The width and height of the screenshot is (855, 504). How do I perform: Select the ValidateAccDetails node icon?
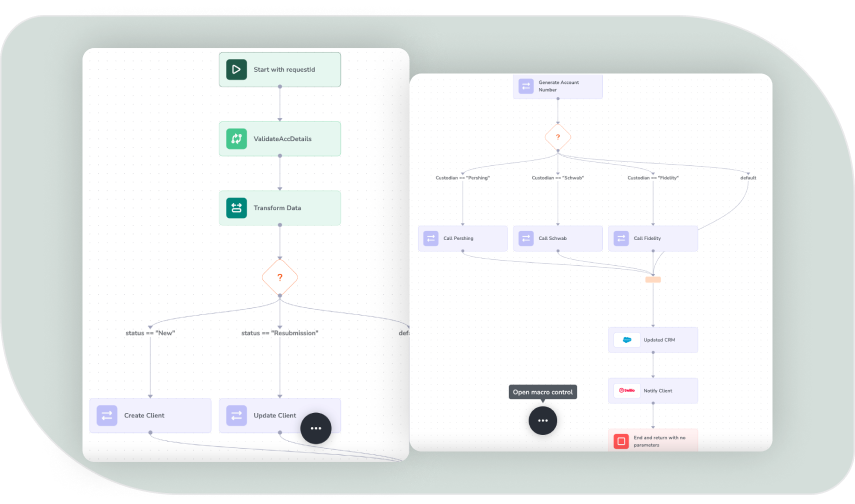236,139
